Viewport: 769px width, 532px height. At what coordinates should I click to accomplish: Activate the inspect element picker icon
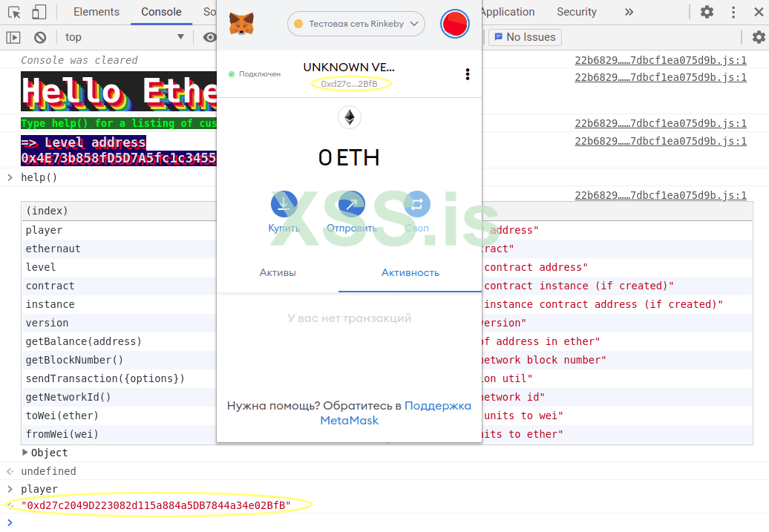[14, 13]
